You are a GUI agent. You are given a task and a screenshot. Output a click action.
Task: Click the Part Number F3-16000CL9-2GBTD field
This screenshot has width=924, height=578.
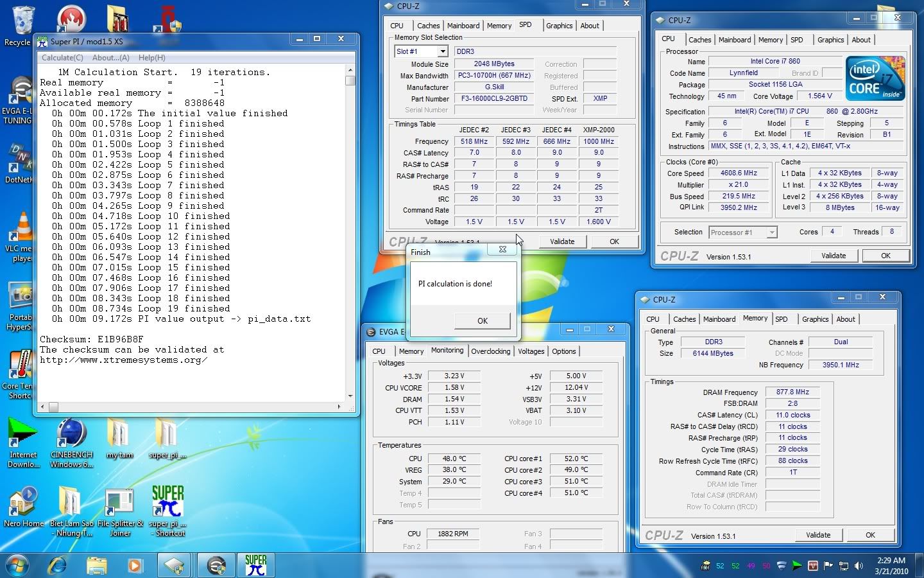coord(494,99)
